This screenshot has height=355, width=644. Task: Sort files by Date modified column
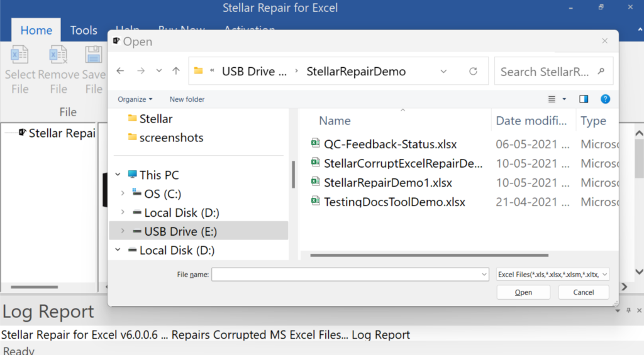coord(531,121)
